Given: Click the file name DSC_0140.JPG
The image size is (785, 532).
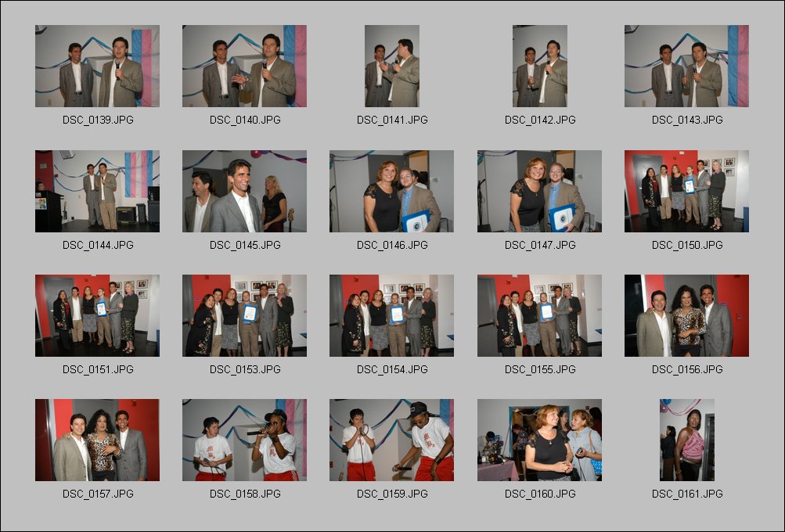Looking at the screenshot, I should [x=245, y=120].
